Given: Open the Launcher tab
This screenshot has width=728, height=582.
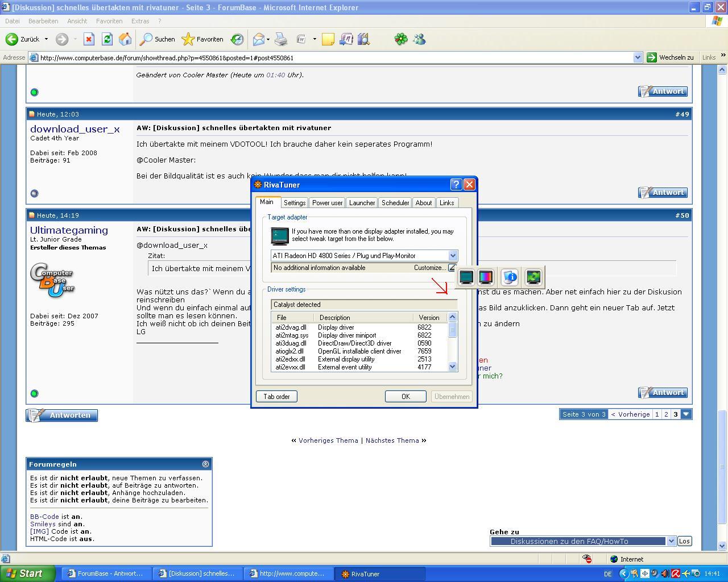Looking at the screenshot, I should tap(362, 203).
